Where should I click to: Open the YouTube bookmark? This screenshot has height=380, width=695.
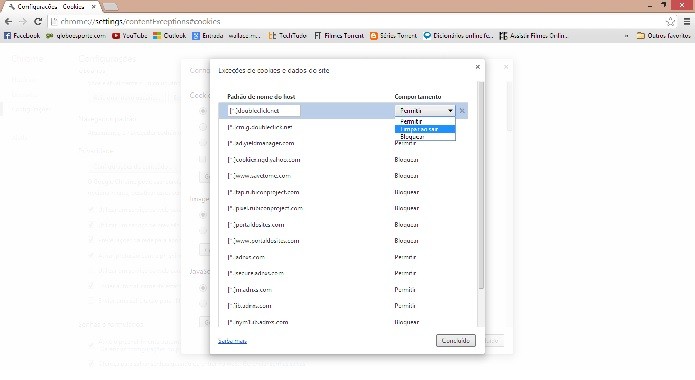click(x=129, y=35)
